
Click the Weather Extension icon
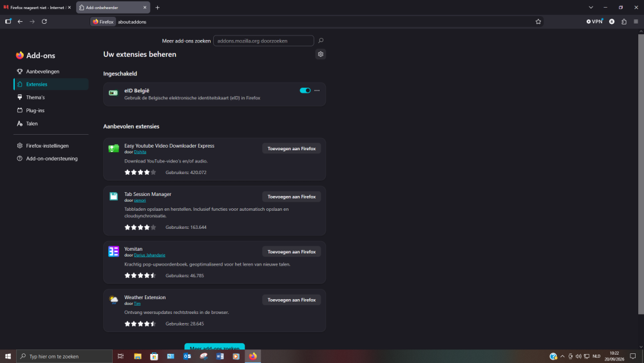coord(113,299)
